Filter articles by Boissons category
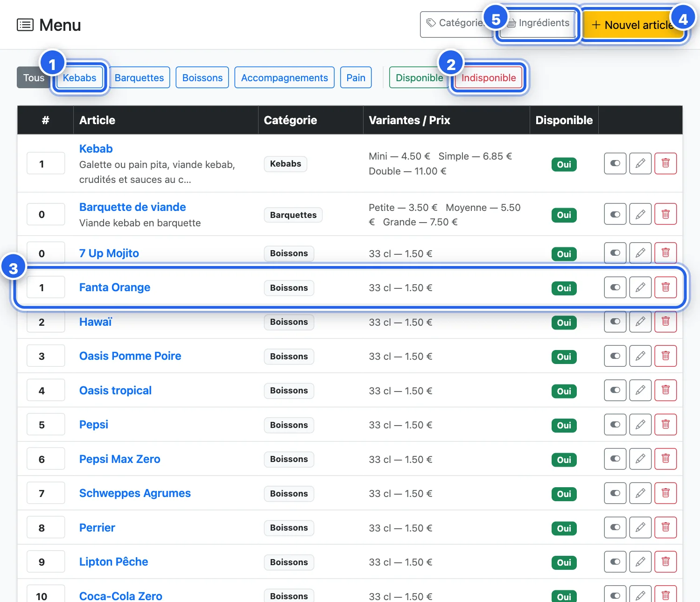700x602 pixels. click(x=203, y=77)
